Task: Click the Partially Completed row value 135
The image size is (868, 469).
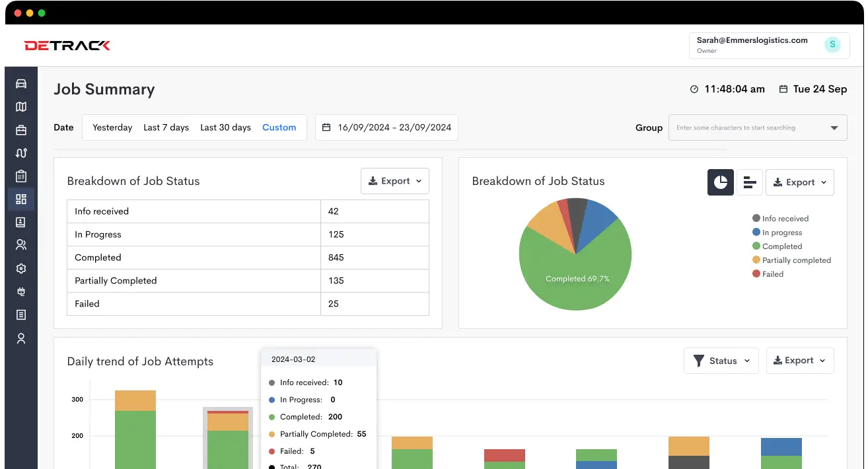Action: (336, 281)
